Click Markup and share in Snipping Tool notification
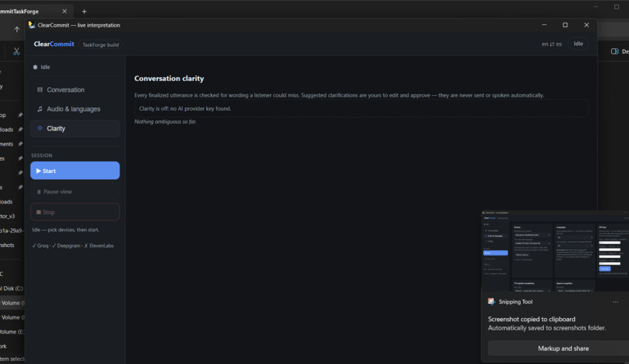Image resolution: width=629 pixels, height=364 pixels. (563, 348)
